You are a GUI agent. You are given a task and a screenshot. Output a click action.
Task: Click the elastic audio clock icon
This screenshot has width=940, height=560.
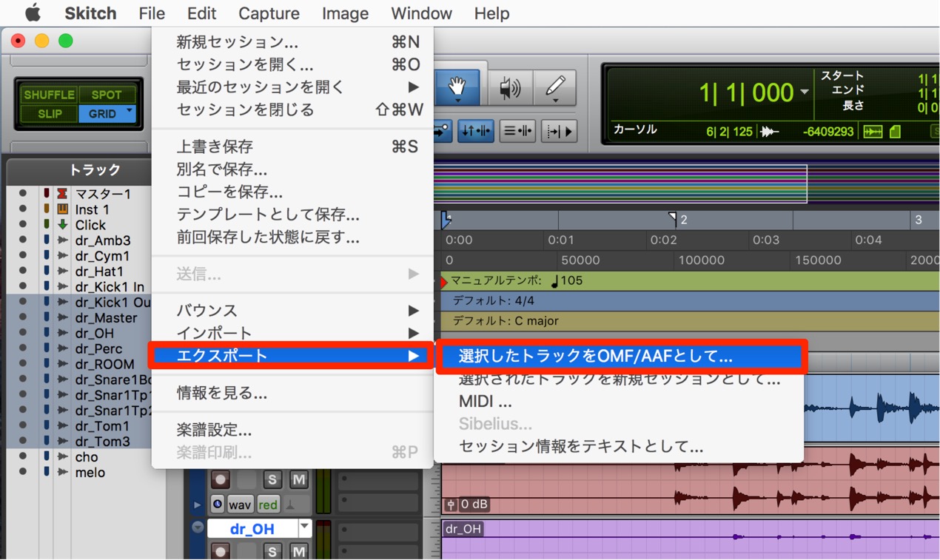218,505
